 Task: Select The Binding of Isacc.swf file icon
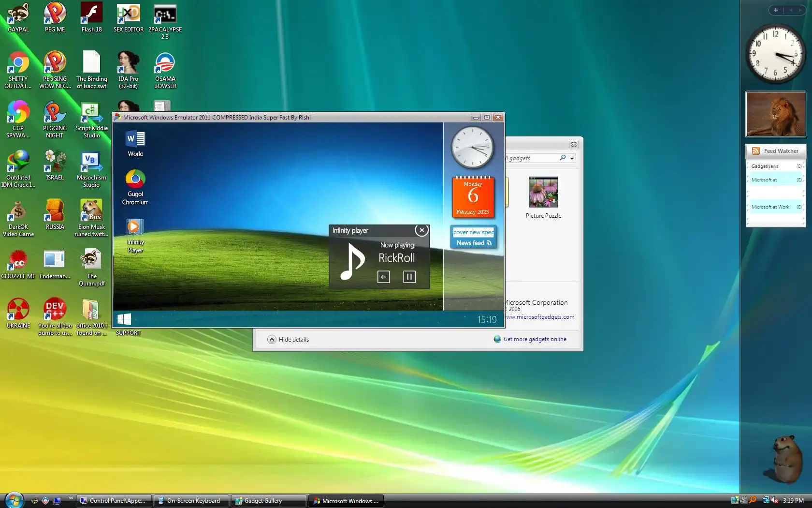pos(91,70)
